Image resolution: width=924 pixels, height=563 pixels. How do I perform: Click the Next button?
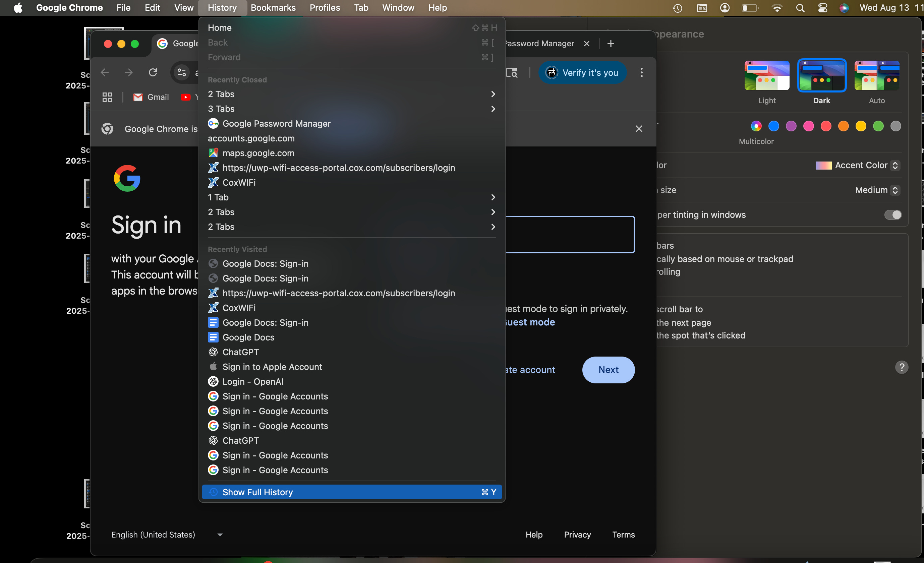coord(608,370)
